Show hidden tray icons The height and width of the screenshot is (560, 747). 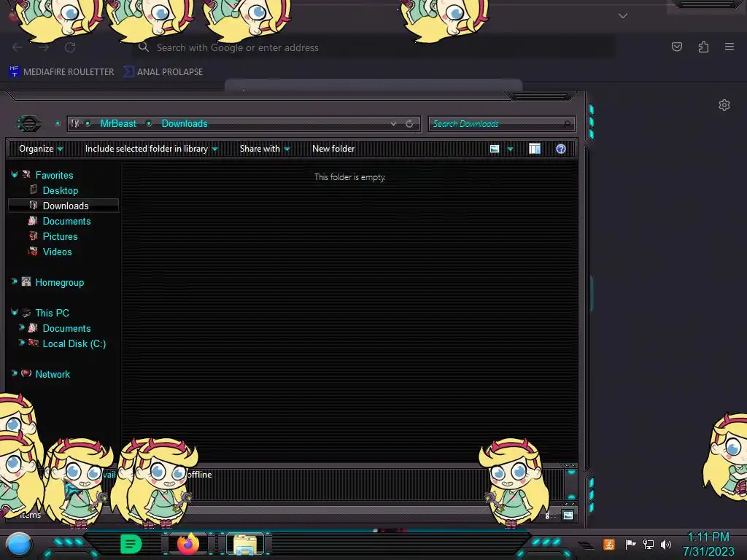[x=587, y=545]
